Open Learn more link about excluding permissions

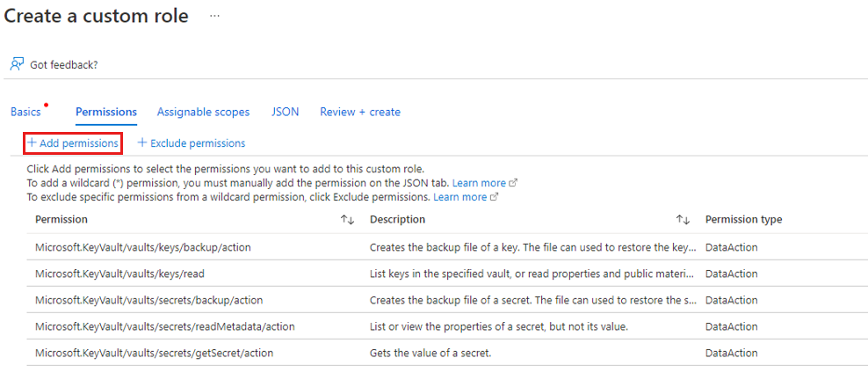(460, 197)
